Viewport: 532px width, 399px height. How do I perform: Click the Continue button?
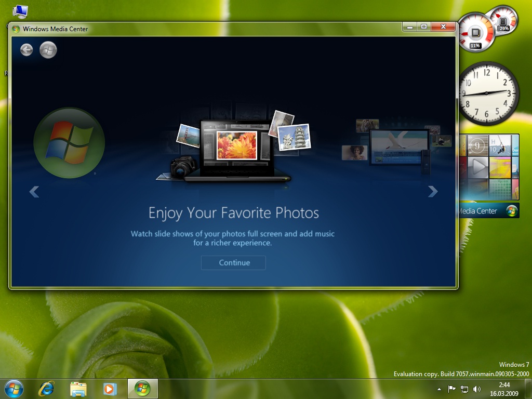(x=233, y=262)
